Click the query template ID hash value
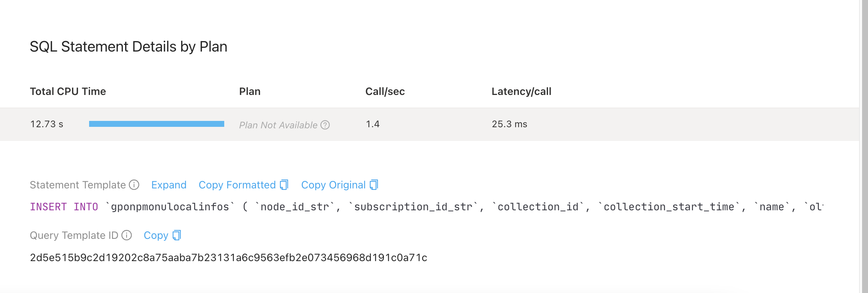This screenshot has width=868, height=293. pos(228,257)
